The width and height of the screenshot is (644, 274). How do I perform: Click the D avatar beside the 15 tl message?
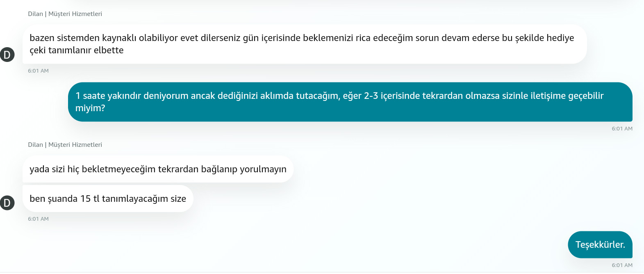(7, 203)
